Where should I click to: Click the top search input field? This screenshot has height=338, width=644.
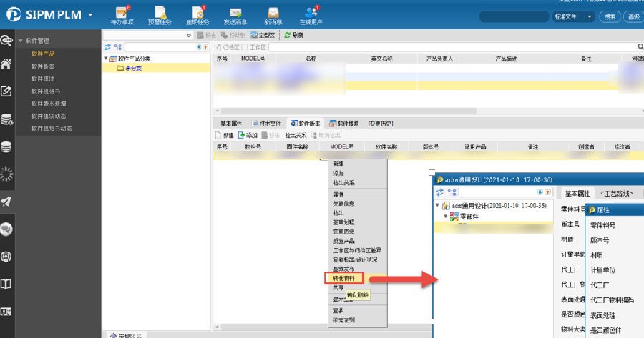(x=512, y=16)
